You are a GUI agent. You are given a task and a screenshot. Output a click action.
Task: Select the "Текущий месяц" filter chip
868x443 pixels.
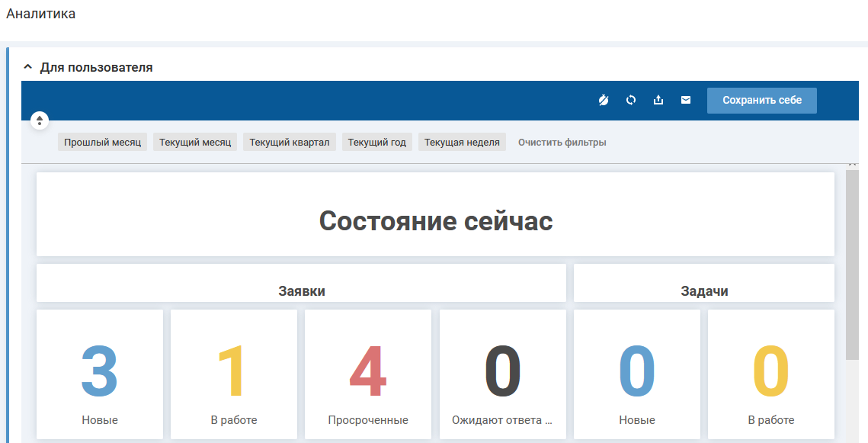(195, 143)
